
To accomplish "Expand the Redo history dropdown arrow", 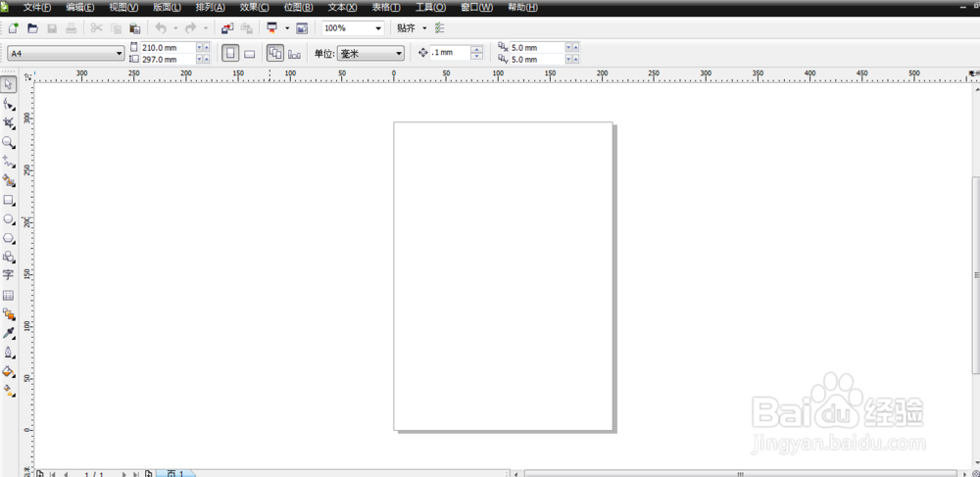I will tap(206, 28).
